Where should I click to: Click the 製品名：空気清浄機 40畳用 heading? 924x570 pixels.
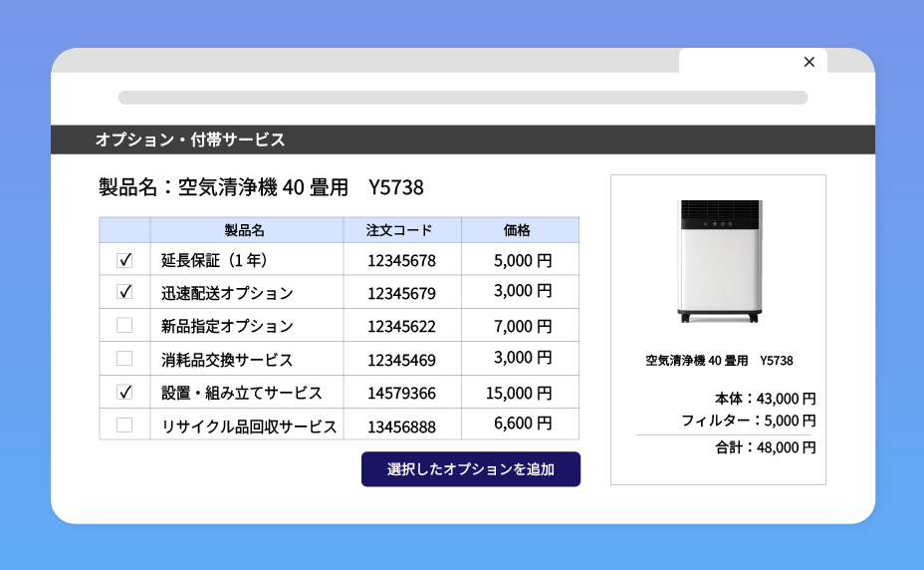[x=261, y=187]
